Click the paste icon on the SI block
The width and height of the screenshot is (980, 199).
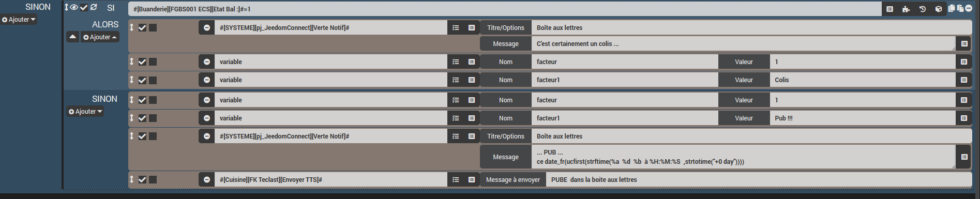point(960,8)
